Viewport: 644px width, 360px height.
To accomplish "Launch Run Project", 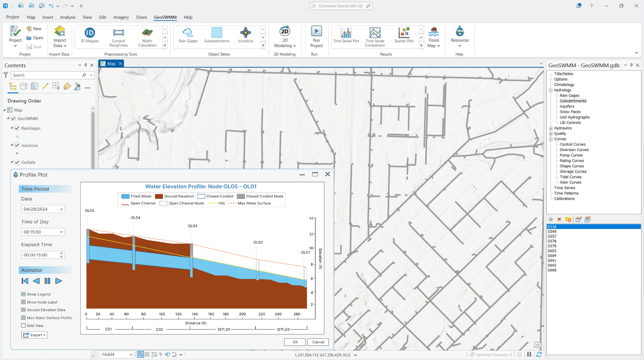I will tap(316, 36).
